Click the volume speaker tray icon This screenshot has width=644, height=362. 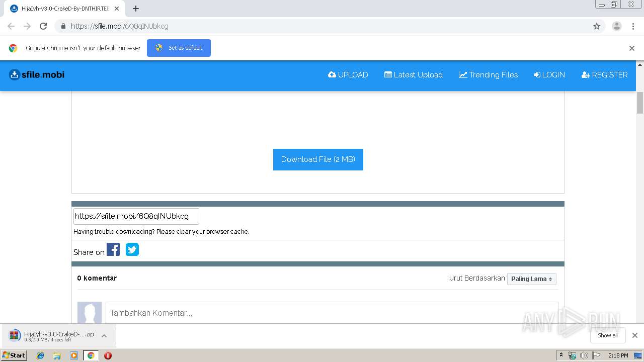coord(584,355)
